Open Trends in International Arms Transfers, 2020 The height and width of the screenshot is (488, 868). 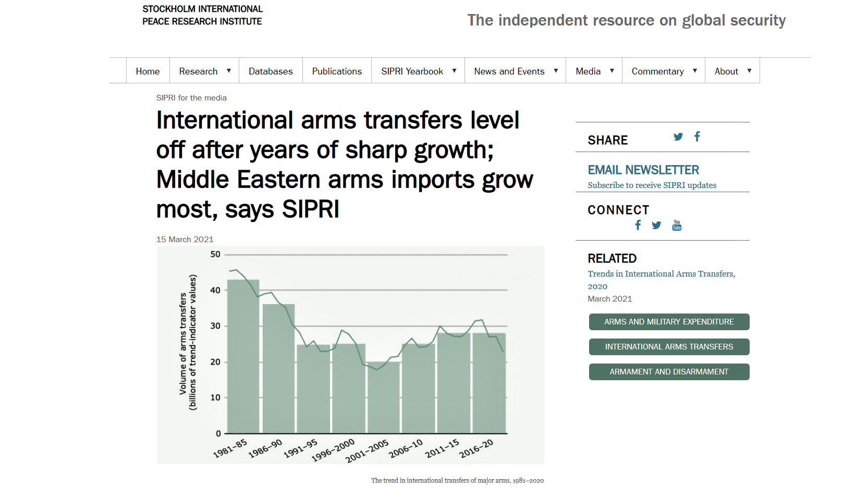662,280
